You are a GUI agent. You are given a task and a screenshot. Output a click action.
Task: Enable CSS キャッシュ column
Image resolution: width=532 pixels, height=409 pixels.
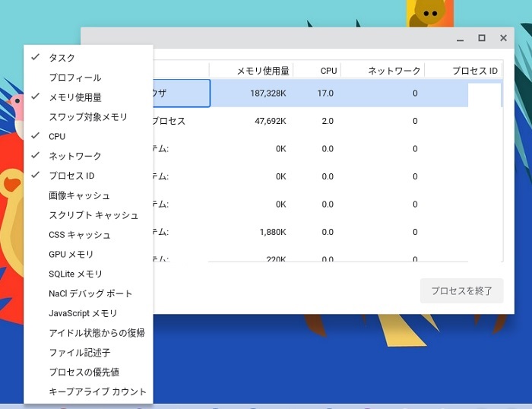point(80,235)
